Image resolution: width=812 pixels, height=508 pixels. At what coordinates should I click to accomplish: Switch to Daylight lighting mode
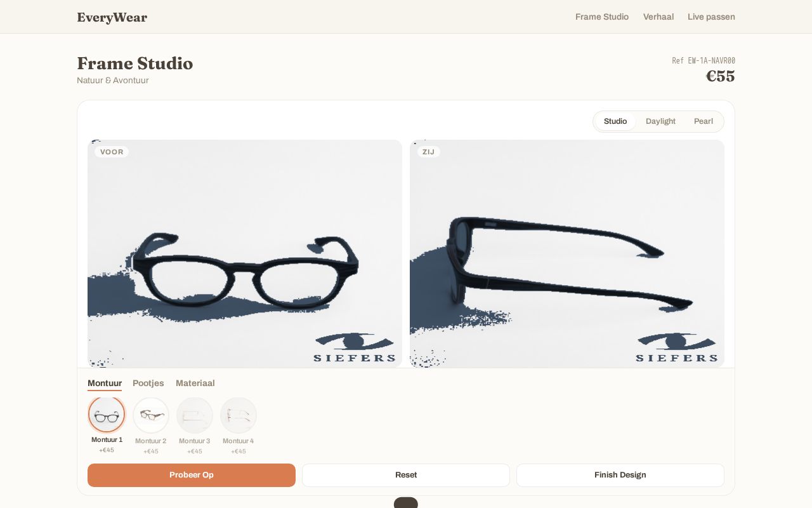[660, 121]
